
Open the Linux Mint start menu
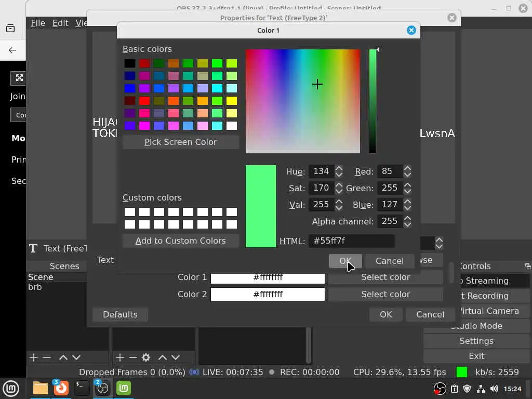pos(11,389)
